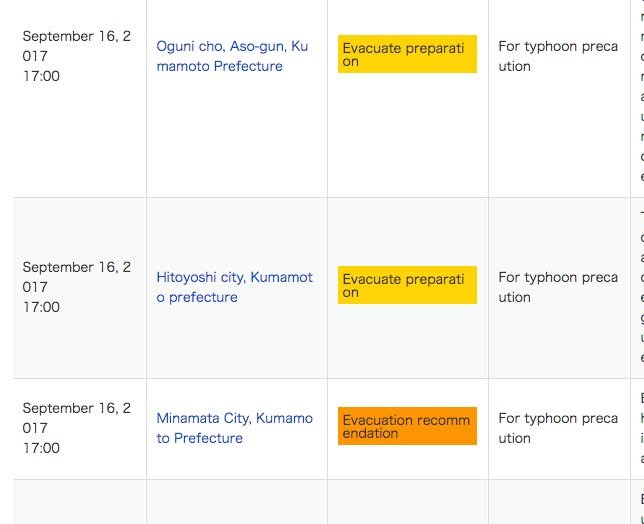Click the cut-off details text in Hitoyoshi row
Viewport: 644px width, 524px height.
pos(640,300)
